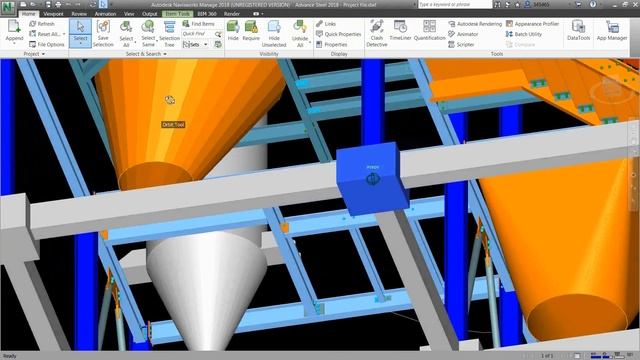Click Save Selection icon
This screenshot has width=640, height=360.
(x=103, y=27)
